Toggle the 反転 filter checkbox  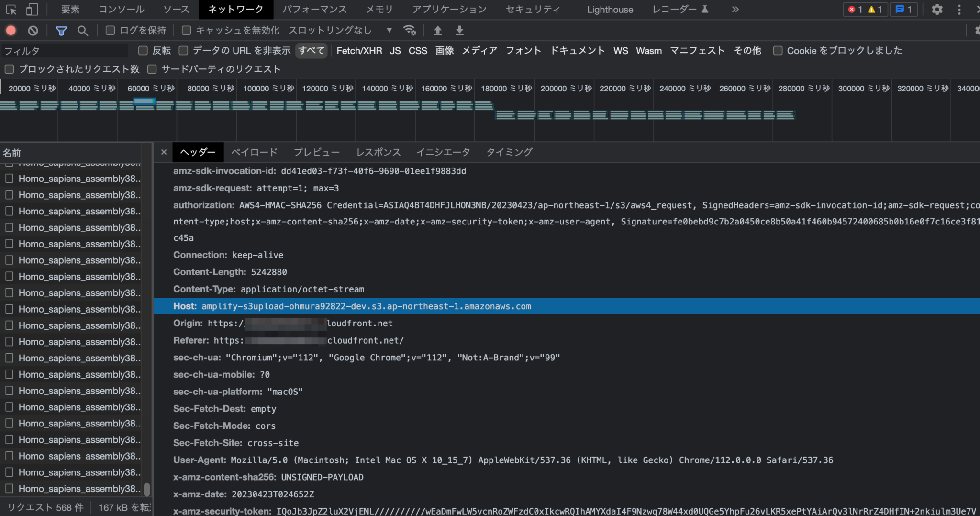(x=143, y=50)
